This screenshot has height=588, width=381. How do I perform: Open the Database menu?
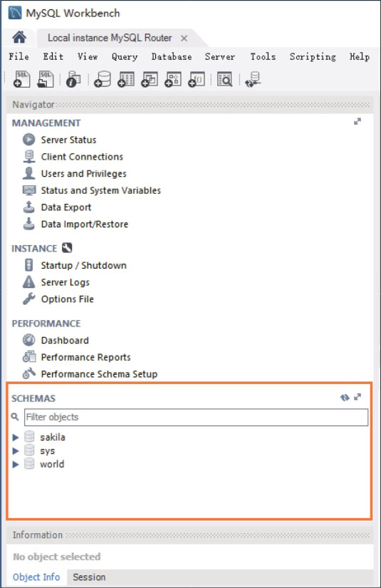tap(172, 56)
